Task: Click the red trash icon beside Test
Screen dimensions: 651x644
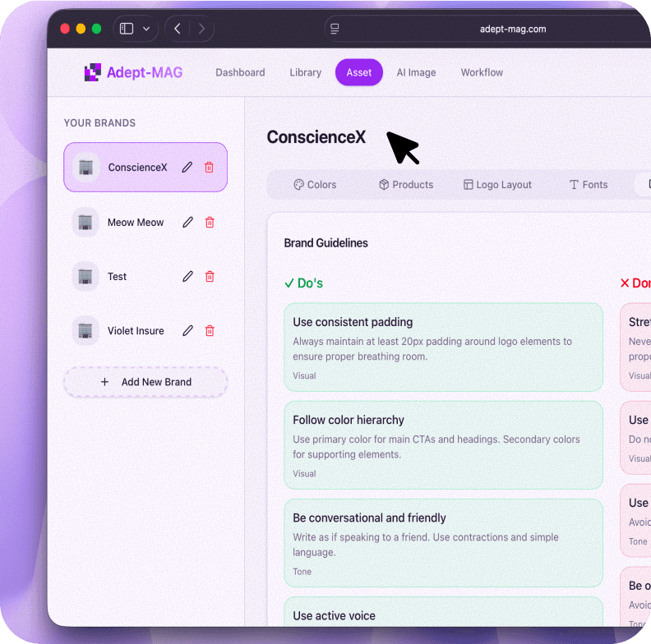Action: tap(210, 277)
